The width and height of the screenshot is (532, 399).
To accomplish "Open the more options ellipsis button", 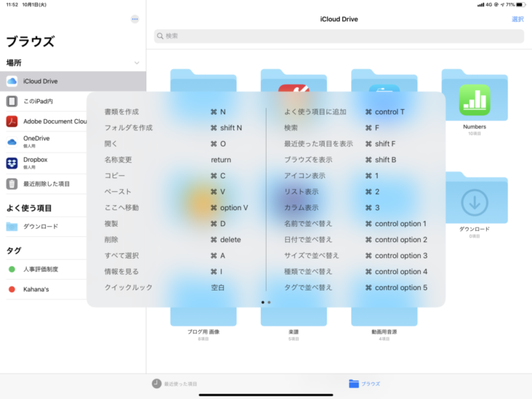I will pos(135,19).
